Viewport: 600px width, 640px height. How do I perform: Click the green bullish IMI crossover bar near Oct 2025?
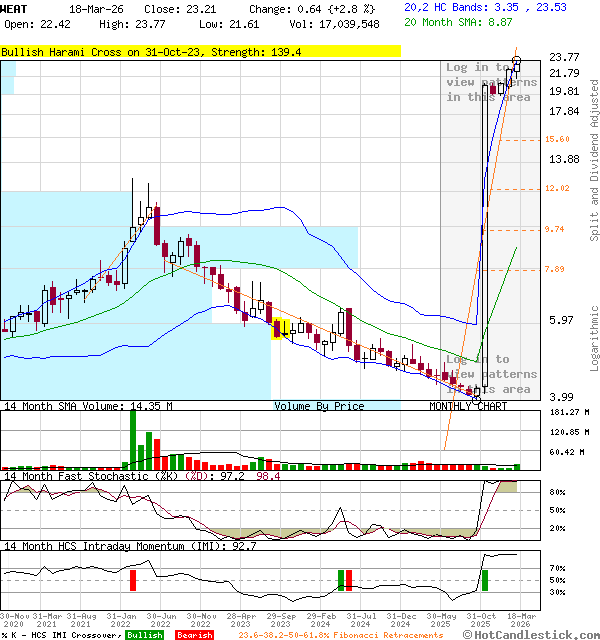click(484, 579)
